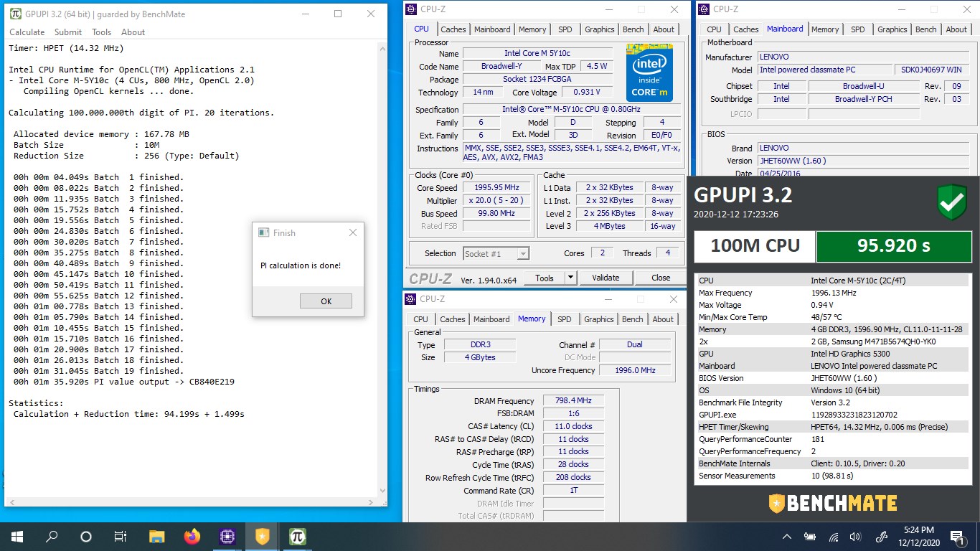The image size is (980, 551).
Task: Switch to SPD tab in CPU-Z Memory window
Action: (565, 319)
